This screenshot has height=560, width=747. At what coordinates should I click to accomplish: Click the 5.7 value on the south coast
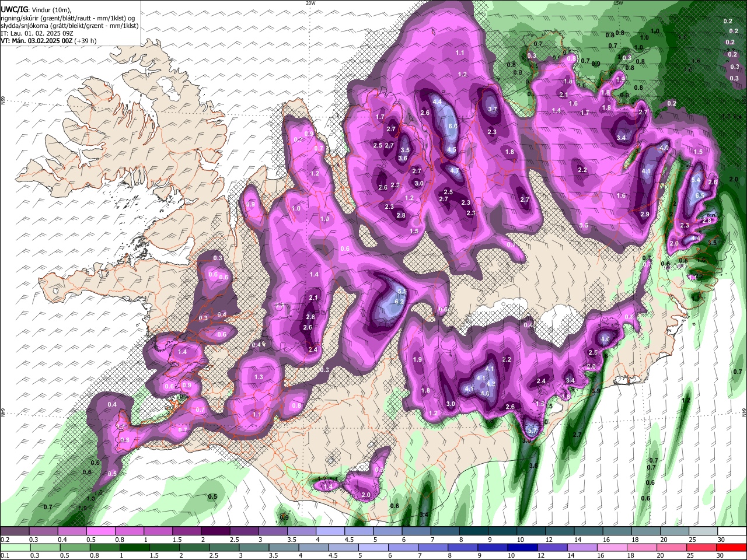coord(532,430)
